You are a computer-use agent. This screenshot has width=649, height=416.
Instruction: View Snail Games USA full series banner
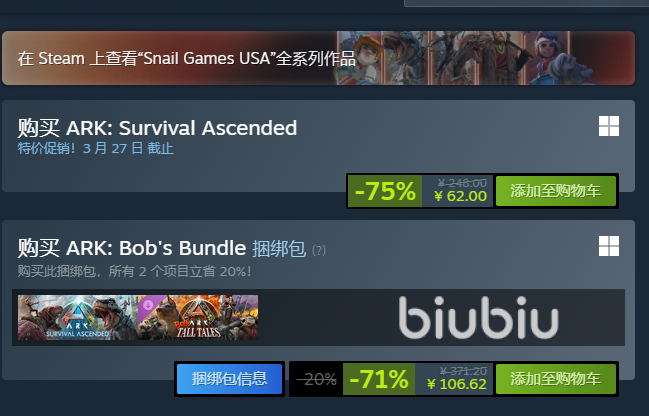click(x=318, y=58)
